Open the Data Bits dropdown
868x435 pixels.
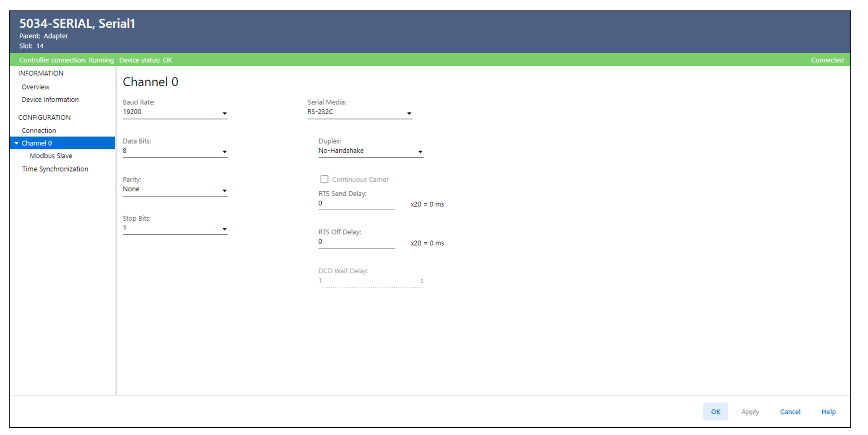coord(175,151)
